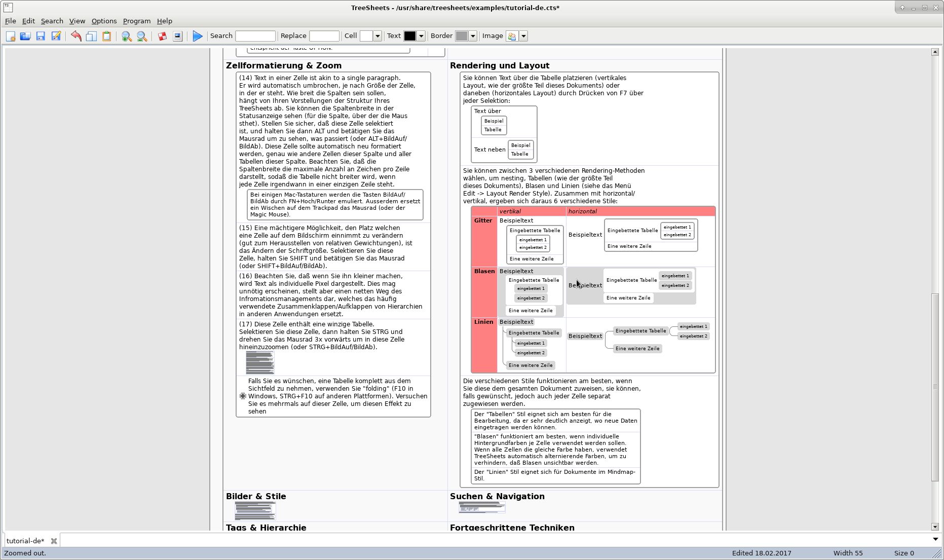Click the Image picker icon button

click(512, 36)
